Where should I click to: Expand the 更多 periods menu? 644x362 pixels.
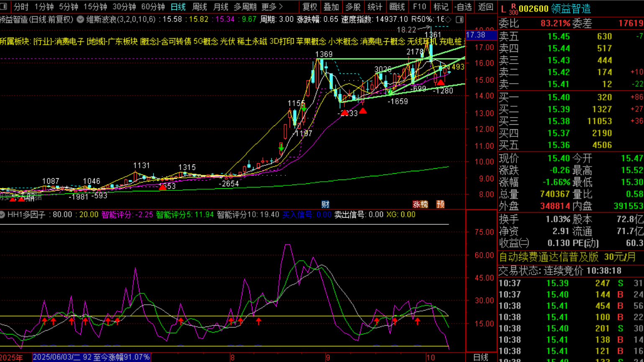click(x=272, y=7)
